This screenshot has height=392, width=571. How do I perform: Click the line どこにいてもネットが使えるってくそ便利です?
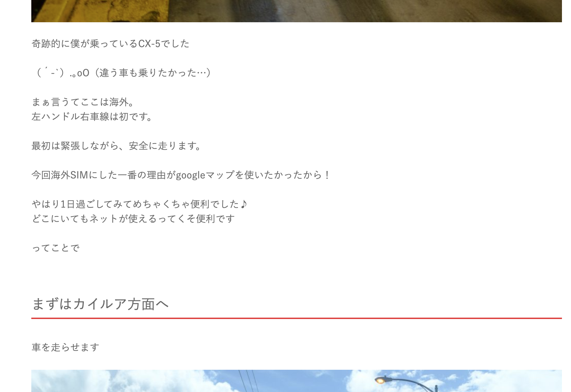(133, 219)
